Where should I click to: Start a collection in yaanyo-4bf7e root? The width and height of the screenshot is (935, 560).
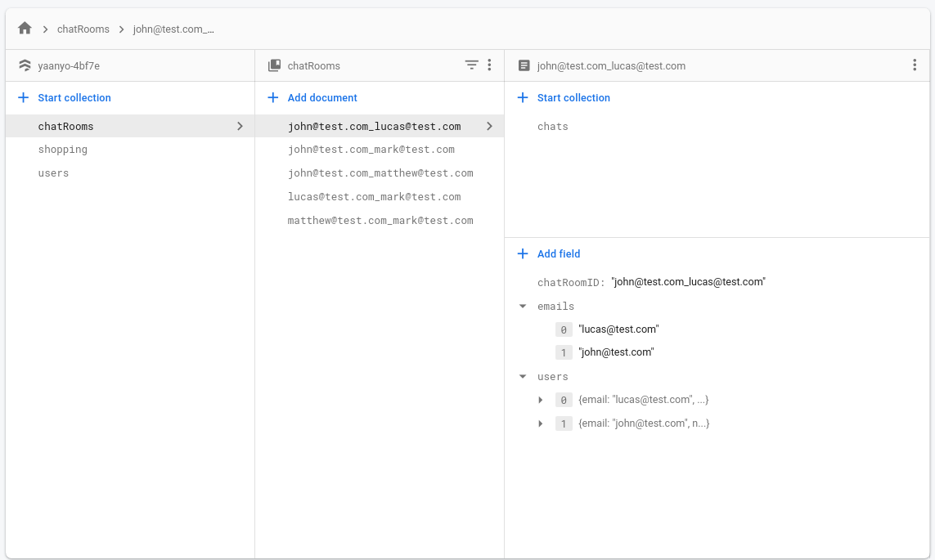point(74,98)
